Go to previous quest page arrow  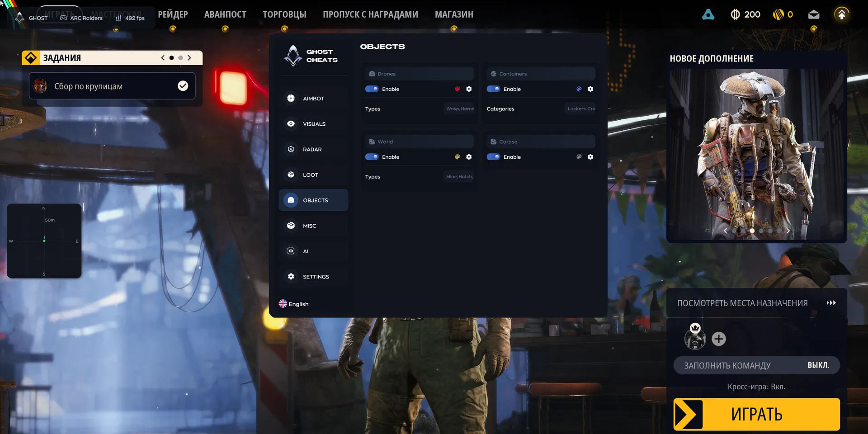click(x=163, y=58)
